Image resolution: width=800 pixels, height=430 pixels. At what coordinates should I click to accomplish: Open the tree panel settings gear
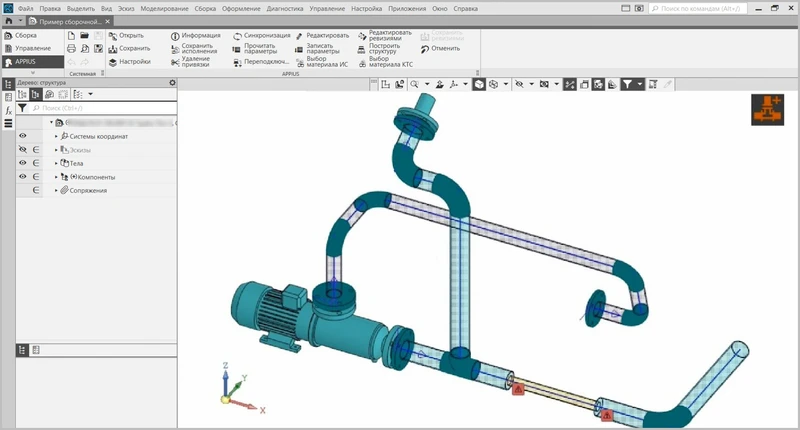click(x=172, y=83)
